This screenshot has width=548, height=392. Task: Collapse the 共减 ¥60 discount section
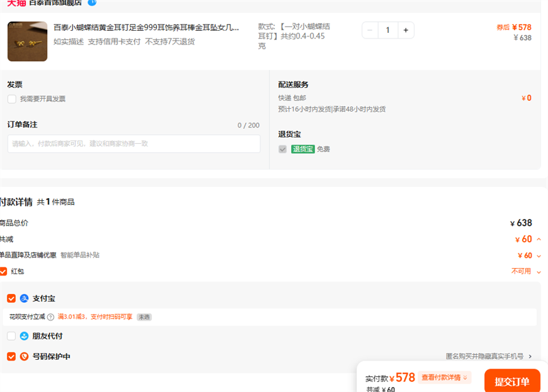pos(538,239)
